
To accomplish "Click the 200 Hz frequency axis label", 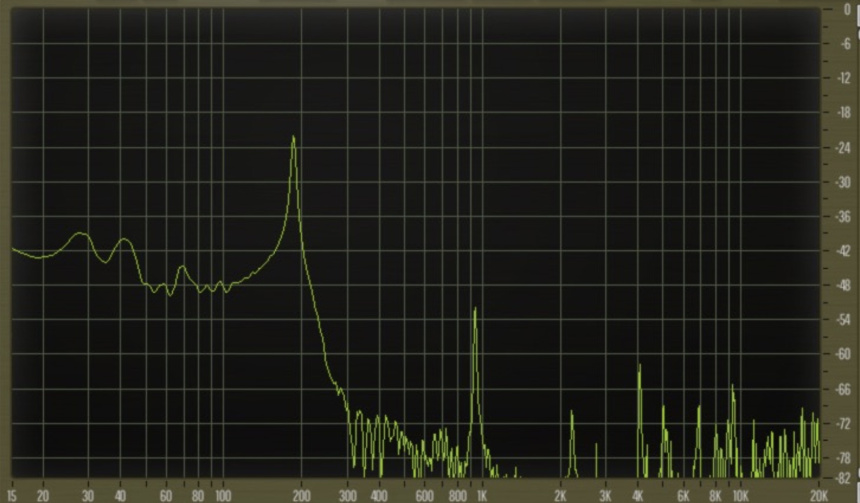I will pos(301,496).
